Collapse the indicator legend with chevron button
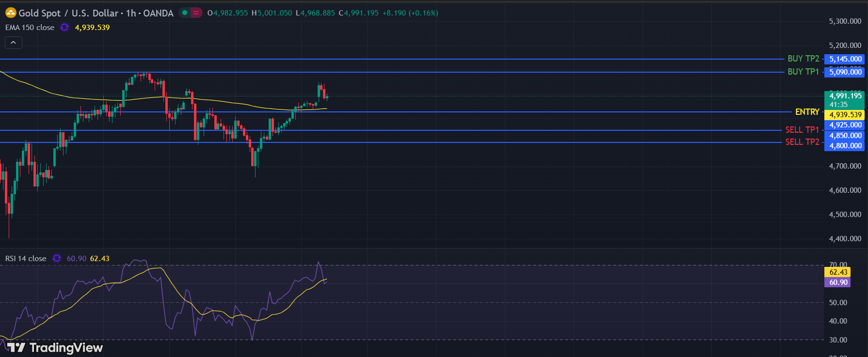The image size is (868, 357). click(14, 43)
